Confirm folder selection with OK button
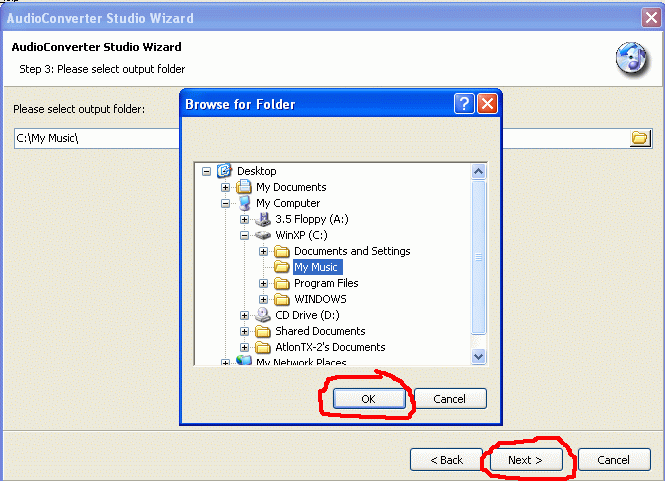 coord(369,399)
